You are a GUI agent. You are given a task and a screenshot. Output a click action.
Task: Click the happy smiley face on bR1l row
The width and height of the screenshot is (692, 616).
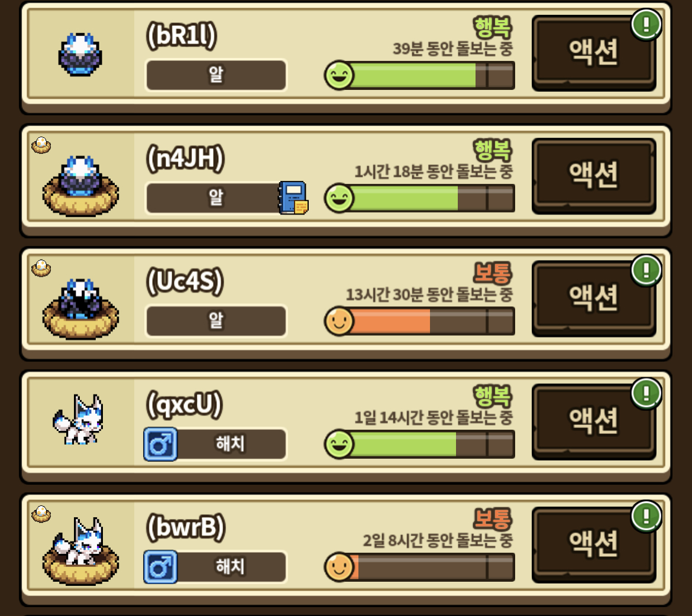339,75
